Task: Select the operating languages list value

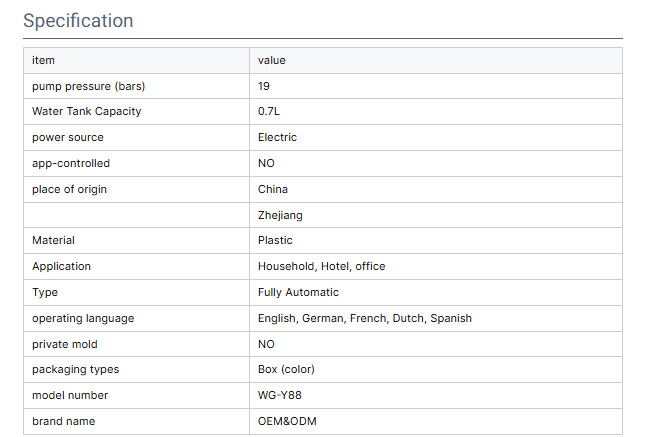Action: [x=364, y=318]
